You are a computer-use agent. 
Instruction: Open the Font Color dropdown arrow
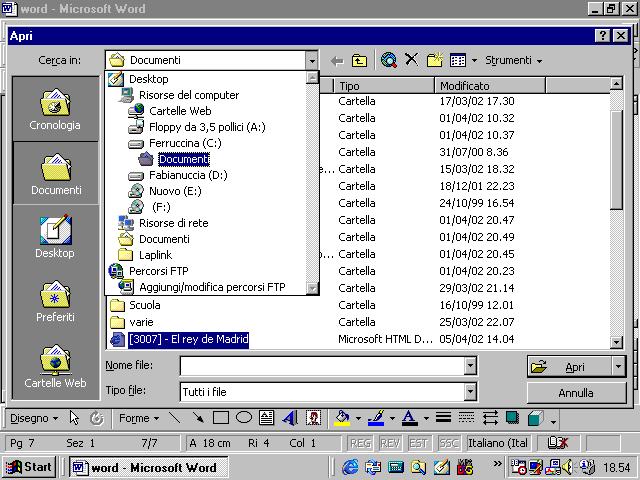[x=426, y=418]
